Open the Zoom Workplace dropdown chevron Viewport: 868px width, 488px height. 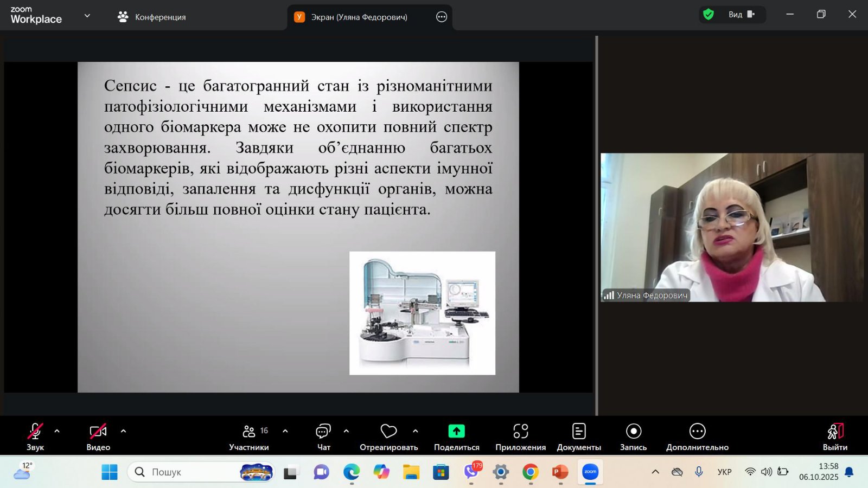[87, 16]
